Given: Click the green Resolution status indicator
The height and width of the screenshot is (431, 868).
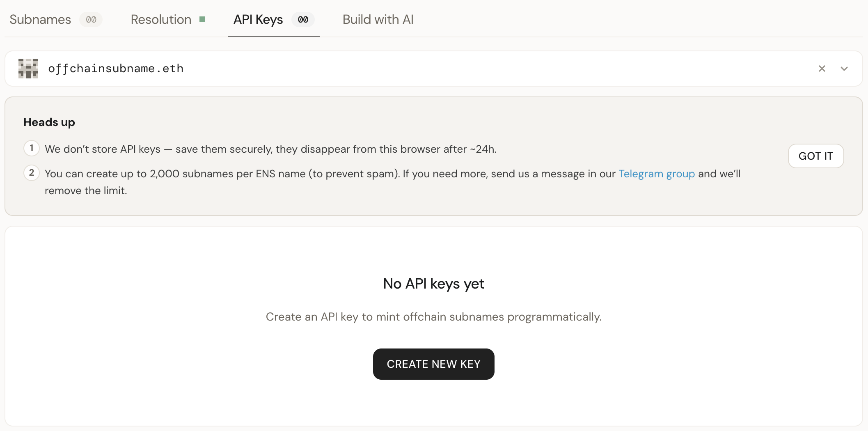Looking at the screenshot, I should 202,19.
